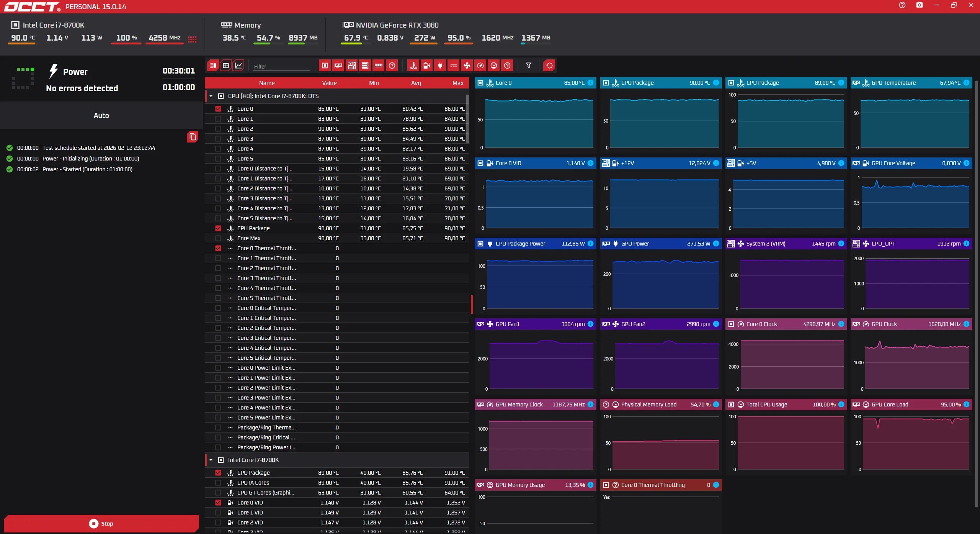Image resolution: width=980 pixels, height=534 pixels.
Task: Click the Auto mode button
Action: tap(101, 116)
